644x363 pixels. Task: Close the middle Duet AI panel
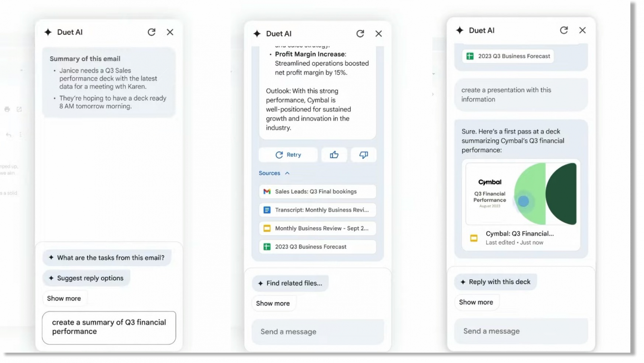tap(379, 34)
